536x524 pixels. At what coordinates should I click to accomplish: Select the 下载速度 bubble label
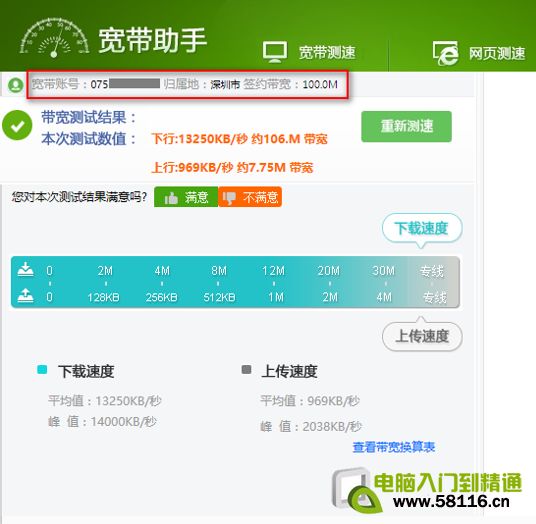[x=422, y=228]
